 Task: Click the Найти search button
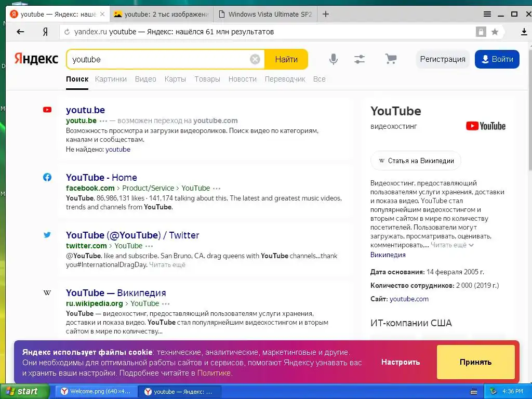click(x=286, y=59)
